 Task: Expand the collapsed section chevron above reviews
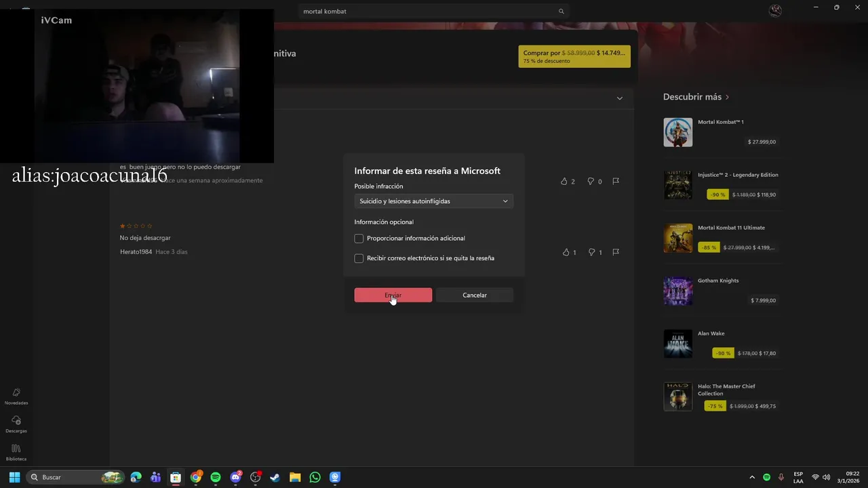pos(619,98)
